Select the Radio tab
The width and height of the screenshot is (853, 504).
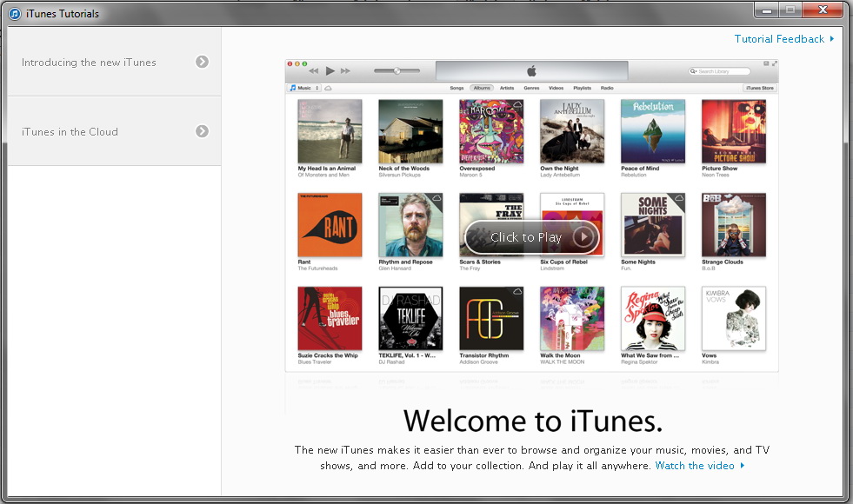607,88
